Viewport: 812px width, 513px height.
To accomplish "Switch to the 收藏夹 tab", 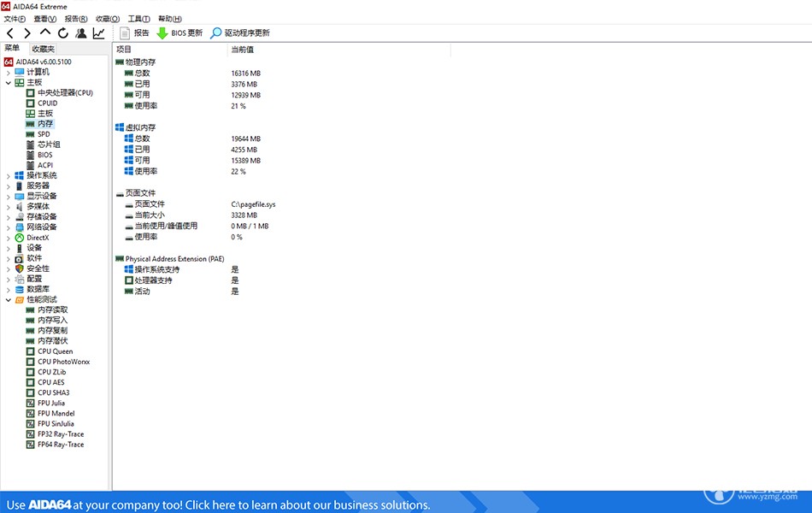I will tap(43, 49).
